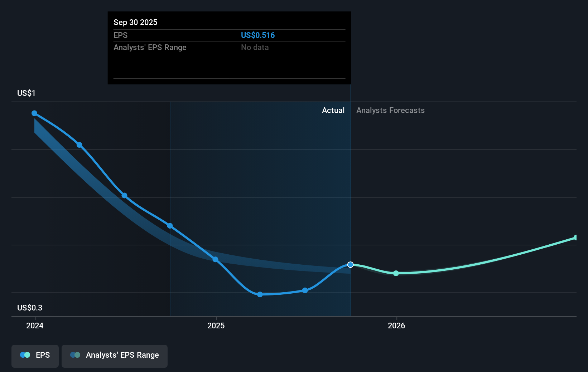Select the highlighted data point on the Actual/Forecast divider
This screenshot has width=588, height=372.
(350, 265)
